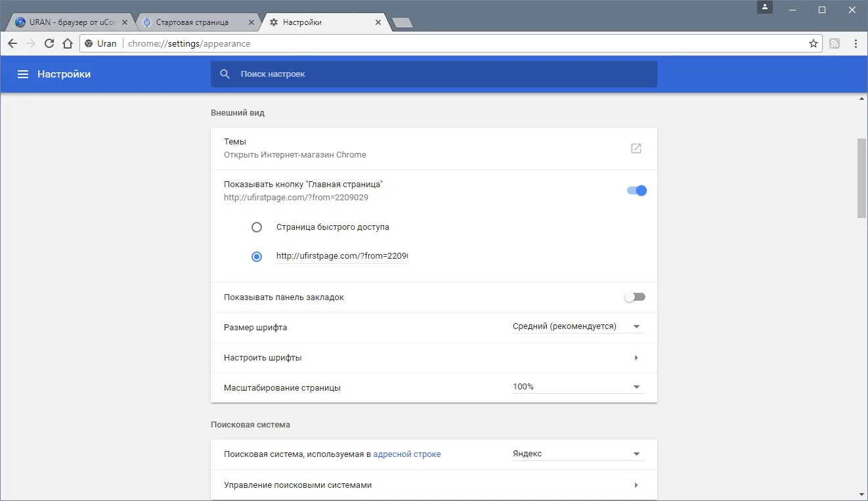Open the hamburger menu next to Настройки
Viewport: 868px width, 501px height.
[23, 74]
